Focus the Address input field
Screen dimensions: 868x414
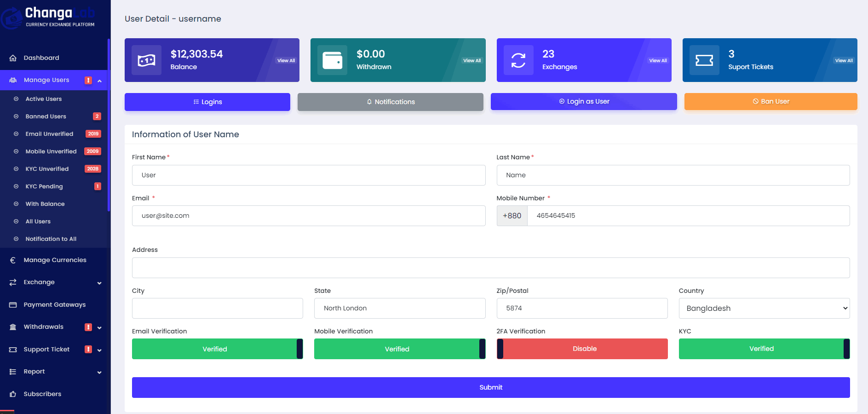coord(490,268)
